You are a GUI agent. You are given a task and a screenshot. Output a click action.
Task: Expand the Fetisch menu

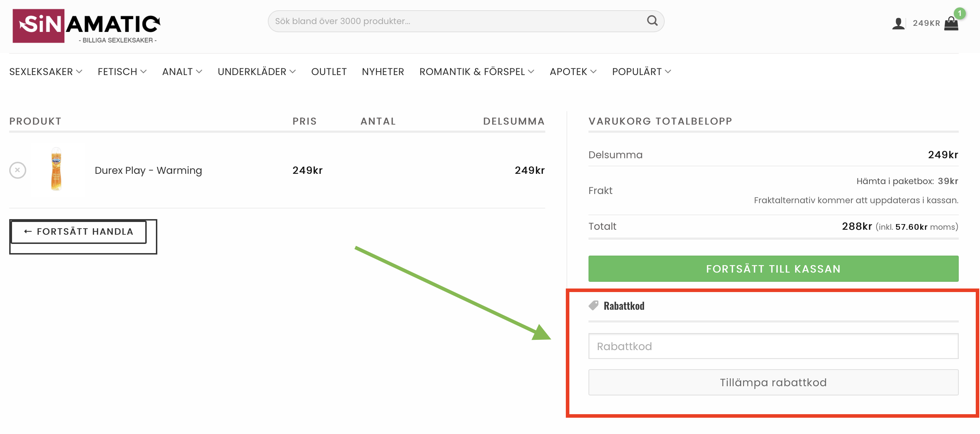coord(122,72)
